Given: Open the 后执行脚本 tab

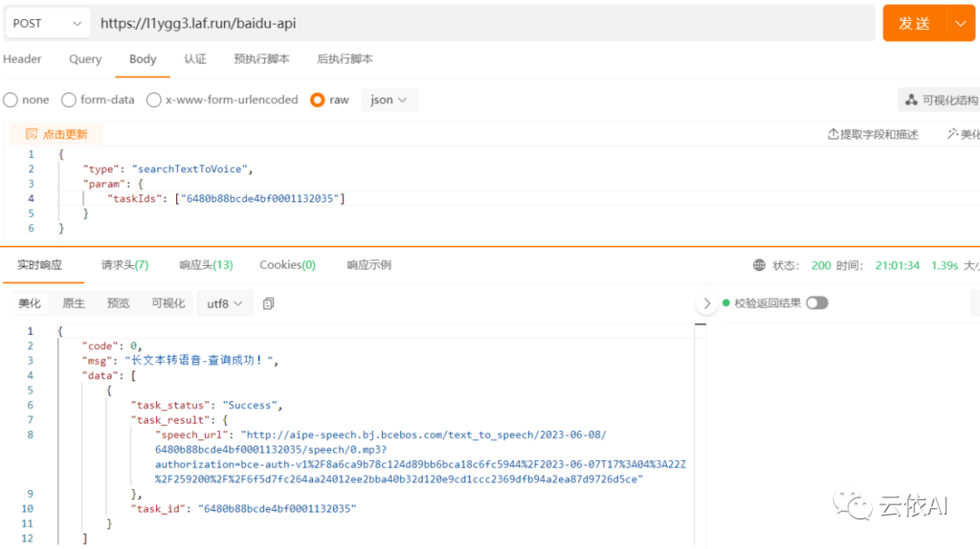Looking at the screenshot, I should [x=345, y=59].
